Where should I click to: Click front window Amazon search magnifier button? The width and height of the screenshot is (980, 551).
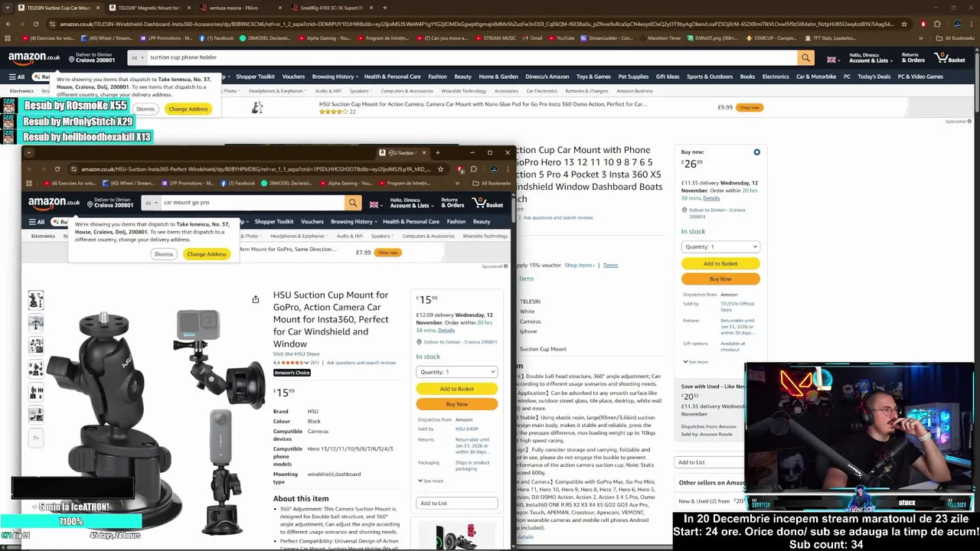pyautogui.click(x=353, y=203)
